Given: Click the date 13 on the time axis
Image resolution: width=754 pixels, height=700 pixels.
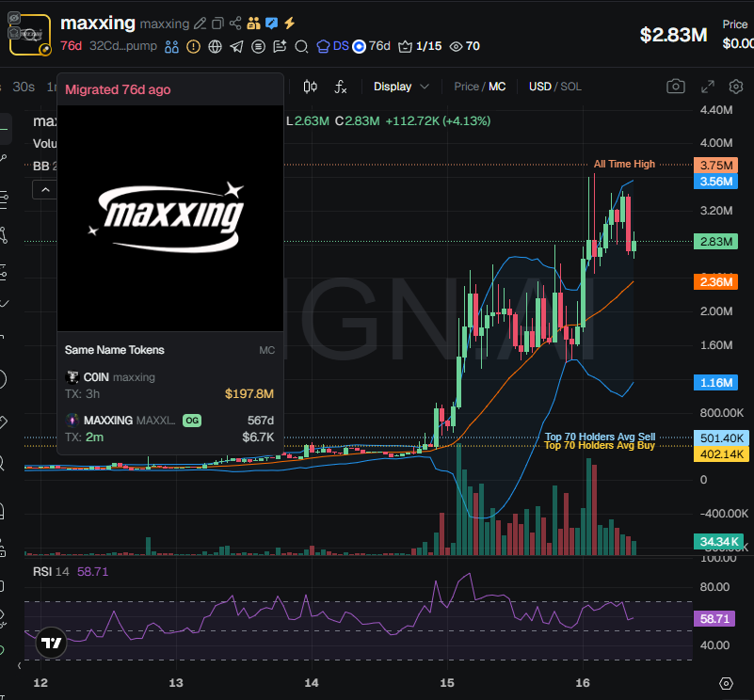Looking at the screenshot, I should click(176, 683).
